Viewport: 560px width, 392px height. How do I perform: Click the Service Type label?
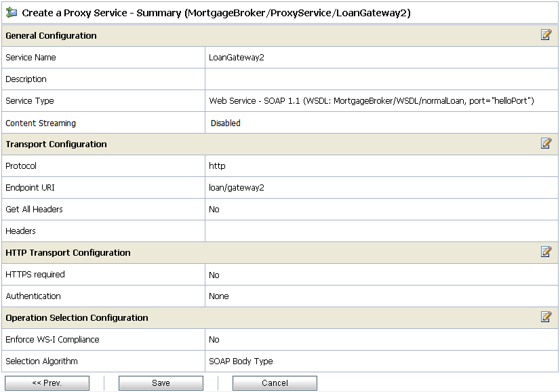30,101
